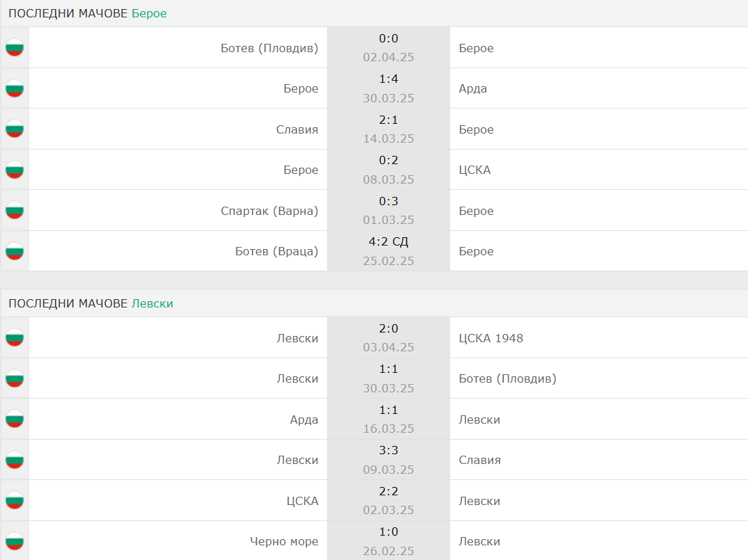
Task: Open the green Берое team link in header
Action: tap(150, 13)
